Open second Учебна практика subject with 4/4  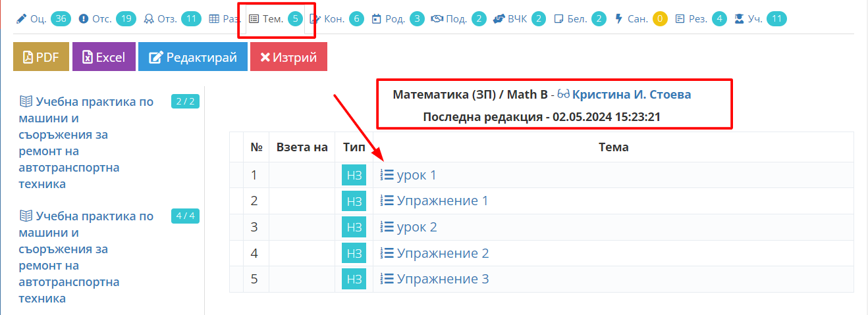click(x=86, y=257)
